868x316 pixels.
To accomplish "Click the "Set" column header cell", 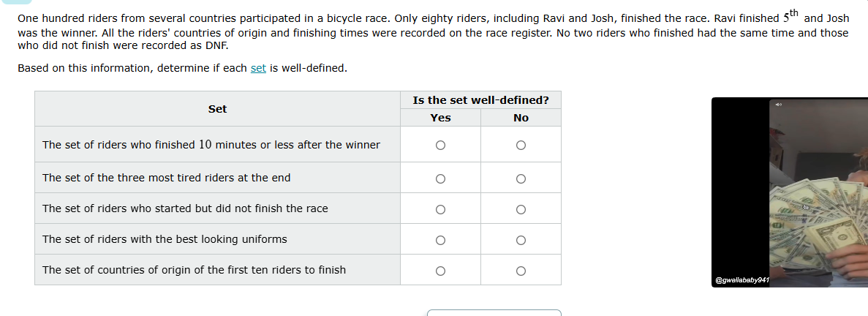I will [217, 109].
